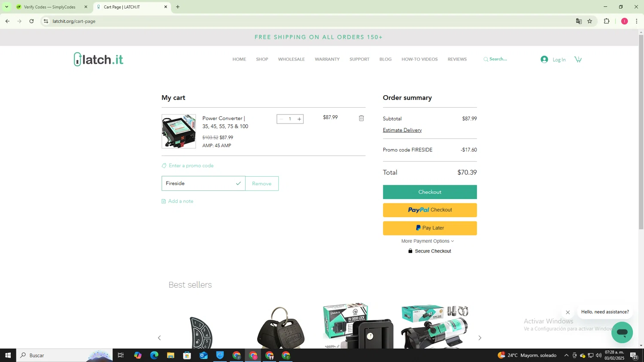This screenshot has width=644, height=362.
Task: Open Power Converter product thumbnail
Action: pyautogui.click(x=179, y=131)
